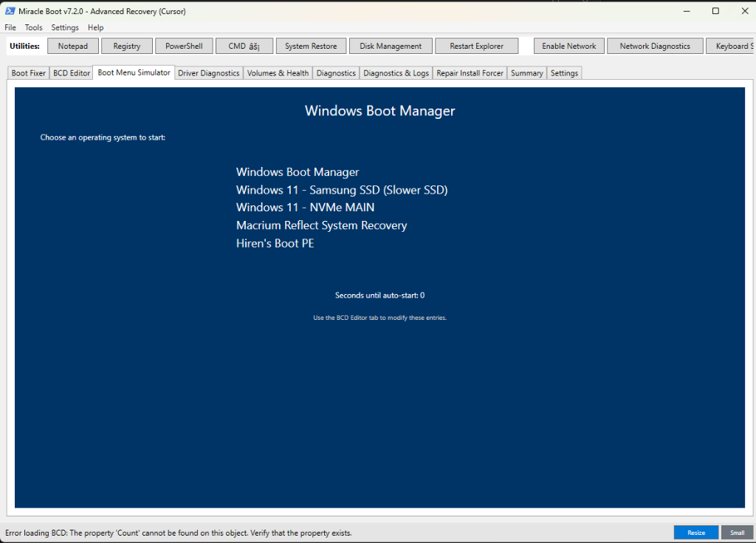Open PowerShell from the toolbar

tap(184, 45)
